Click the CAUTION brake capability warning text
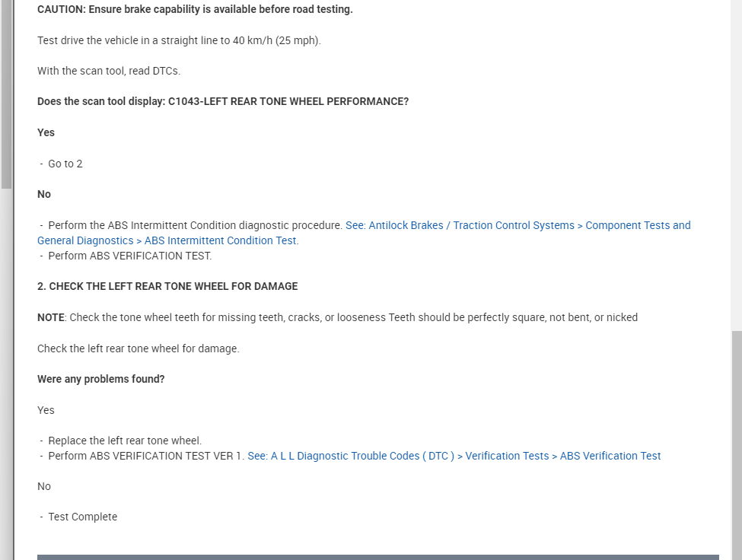This screenshot has height=560, width=742. [x=195, y=9]
